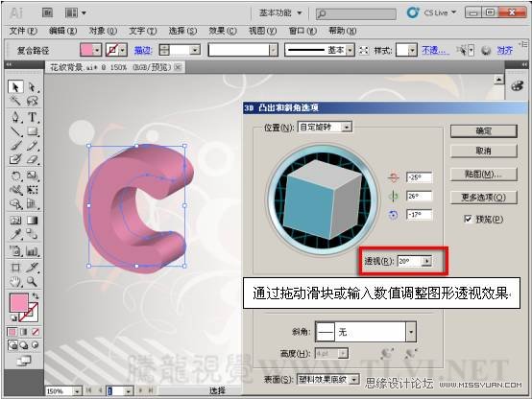
Task: Select the Gradient tool
Action: coord(33,221)
